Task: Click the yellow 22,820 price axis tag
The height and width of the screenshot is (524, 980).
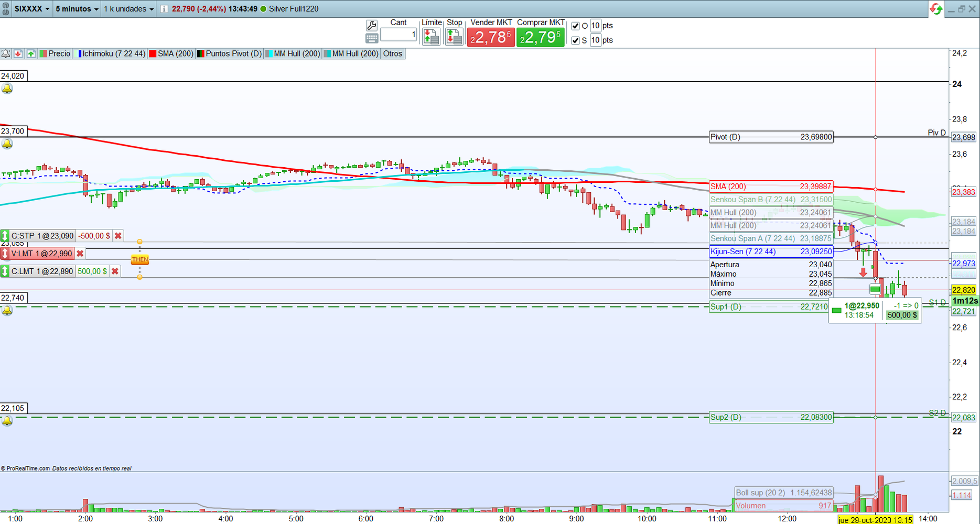Action: point(964,290)
